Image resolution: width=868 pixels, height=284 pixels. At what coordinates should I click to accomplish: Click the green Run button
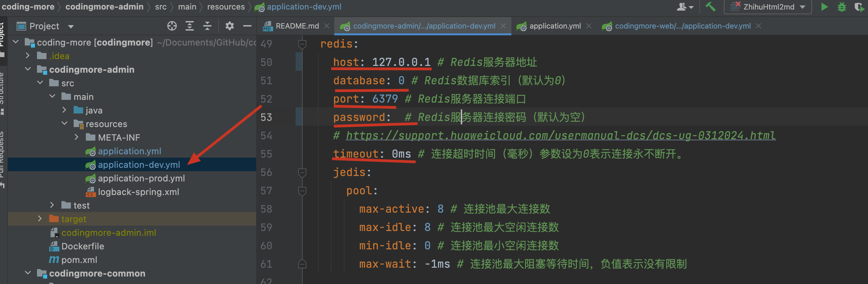[824, 7]
